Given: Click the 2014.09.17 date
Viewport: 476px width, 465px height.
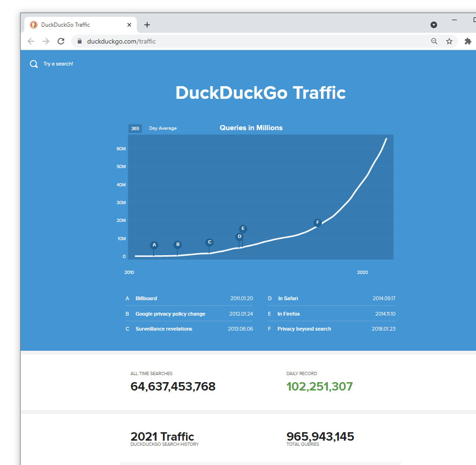Looking at the screenshot, I should (384, 298).
